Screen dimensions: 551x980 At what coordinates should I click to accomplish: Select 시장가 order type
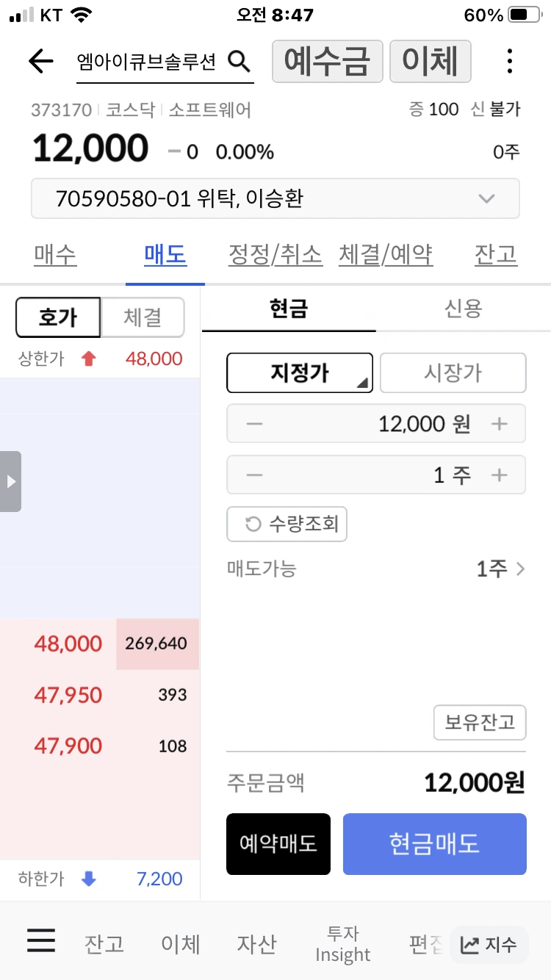453,372
